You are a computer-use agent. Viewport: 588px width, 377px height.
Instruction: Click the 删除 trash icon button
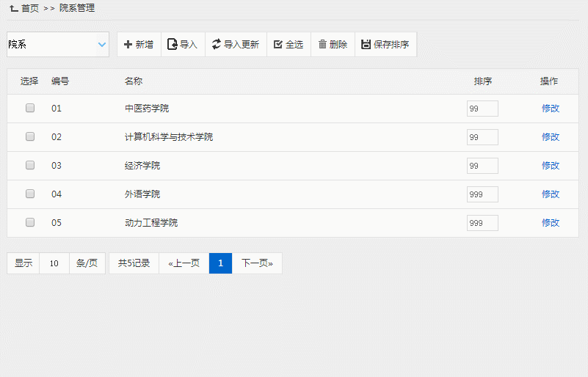click(322, 45)
